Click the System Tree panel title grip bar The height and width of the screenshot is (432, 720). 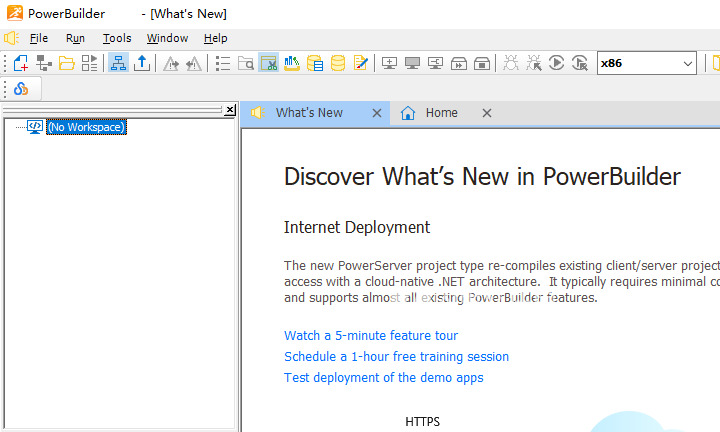(x=112, y=110)
